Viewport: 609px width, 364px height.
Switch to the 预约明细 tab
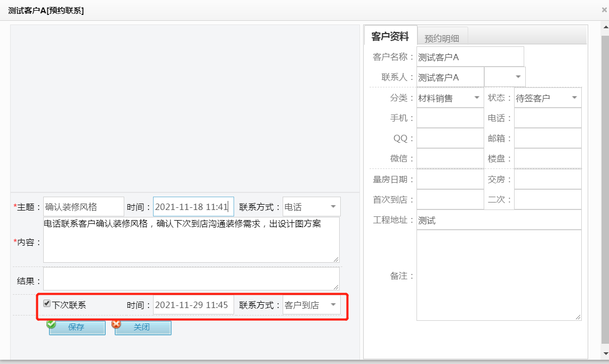(x=442, y=38)
